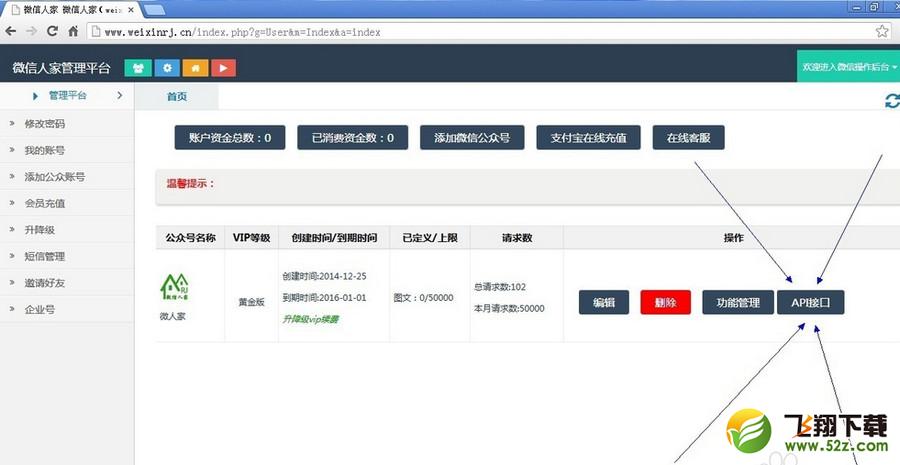900x465 pixels.
Task: Click the 升降级vip续费 link
Action: pos(310,319)
